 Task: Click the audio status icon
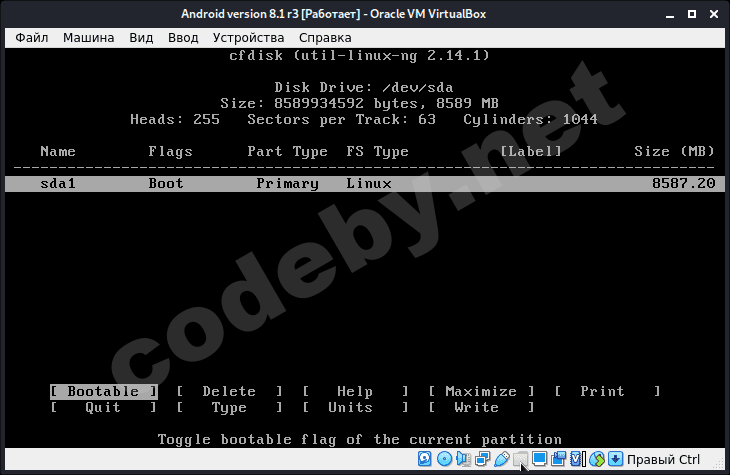point(463,459)
